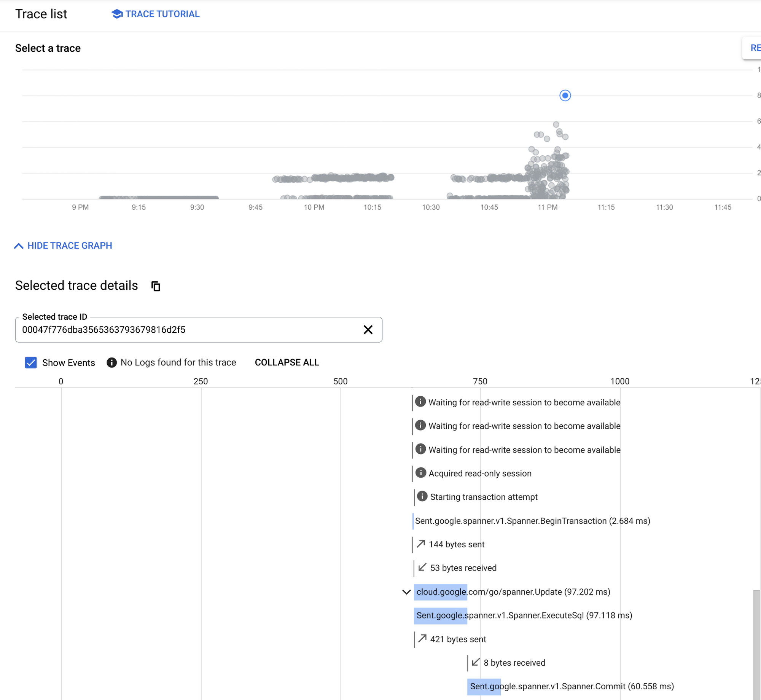Clear the selected trace ID field

click(x=369, y=330)
